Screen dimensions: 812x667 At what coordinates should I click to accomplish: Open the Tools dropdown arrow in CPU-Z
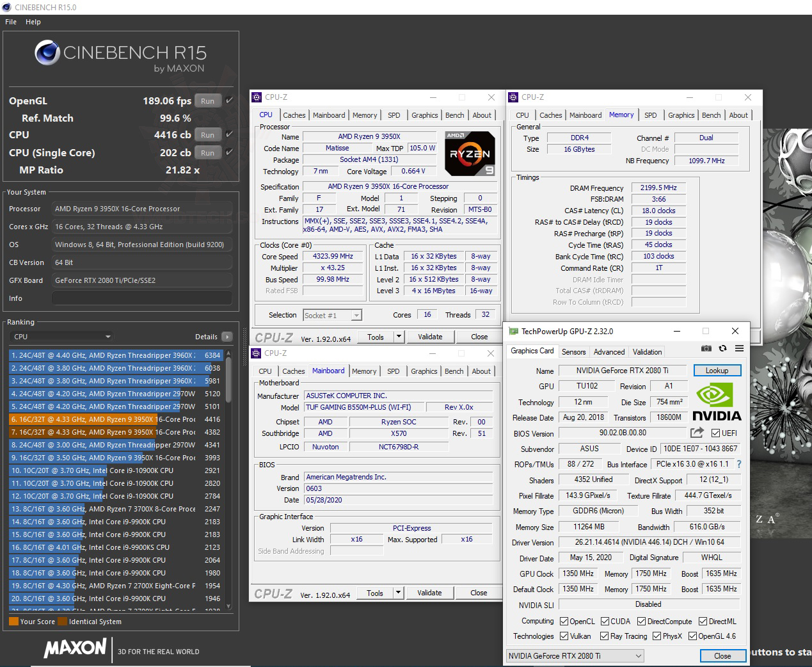[398, 336]
